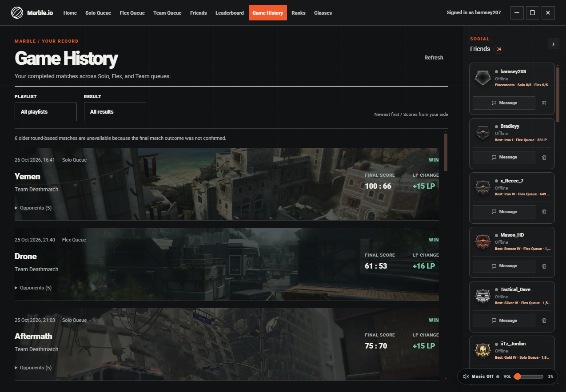Click the 75 : 70 final score

[376, 346]
